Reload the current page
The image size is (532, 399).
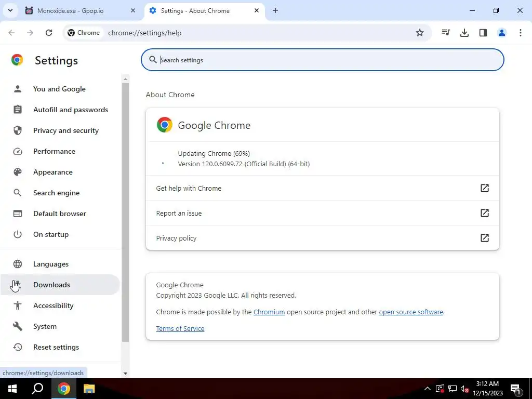[49, 33]
